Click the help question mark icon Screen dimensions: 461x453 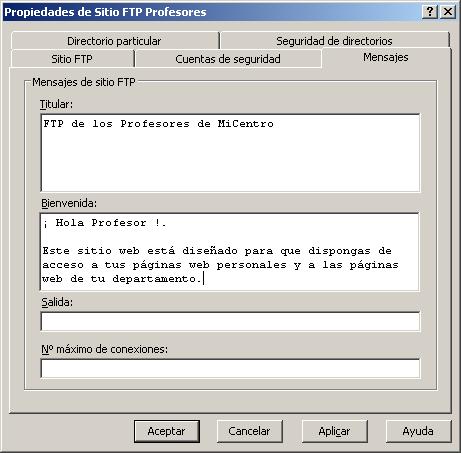pyautogui.click(x=430, y=12)
